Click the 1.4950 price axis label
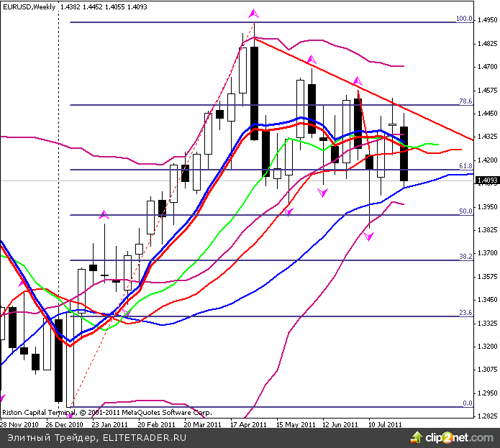The width and height of the screenshot is (500, 448). 487,20
